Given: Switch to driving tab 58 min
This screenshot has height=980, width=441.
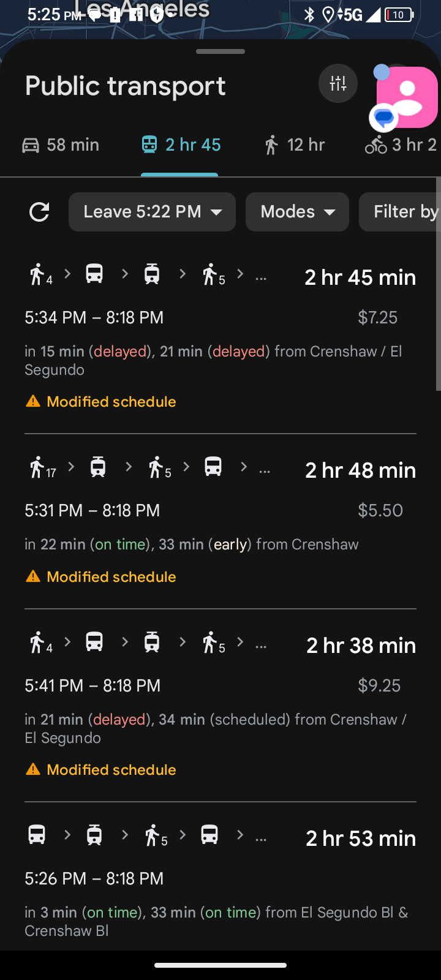Looking at the screenshot, I should pyautogui.click(x=61, y=145).
